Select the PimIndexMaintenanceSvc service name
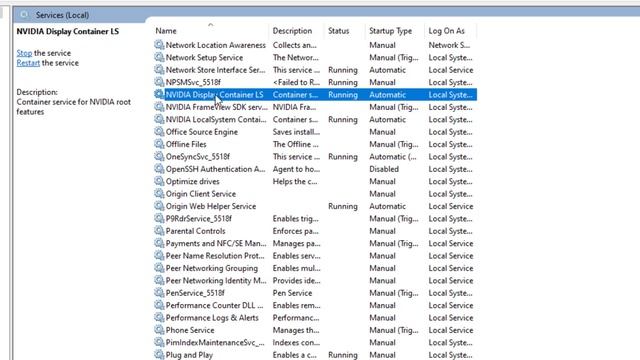This screenshot has height=360, width=640. [x=215, y=343]
